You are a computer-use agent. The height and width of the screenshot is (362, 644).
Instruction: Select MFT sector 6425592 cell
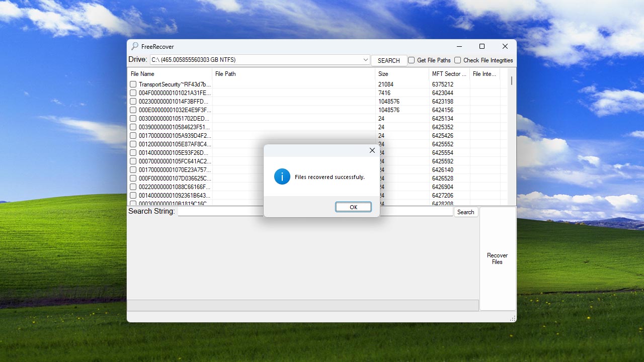click(443, 161)
